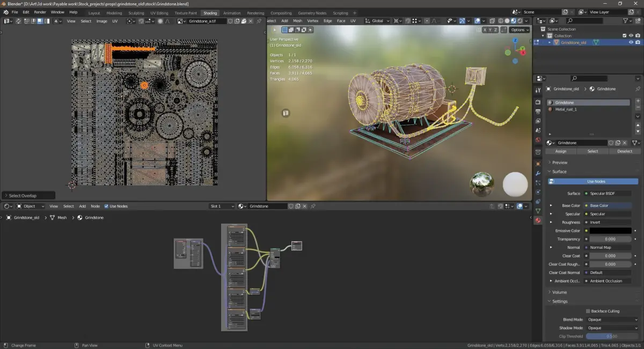The height and width of the screenshot is (349, 644).
Task: Open the Blend Mode dropdown
Action: click(612, 320)
